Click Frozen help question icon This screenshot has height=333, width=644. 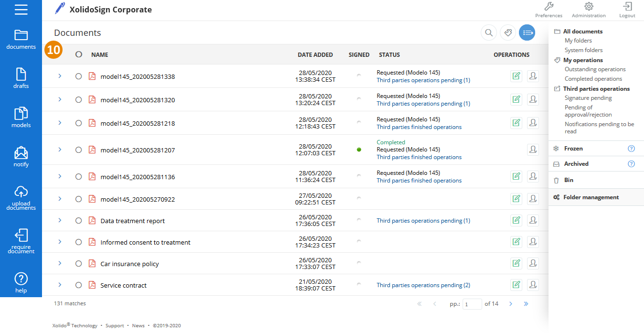click(631, 149)
